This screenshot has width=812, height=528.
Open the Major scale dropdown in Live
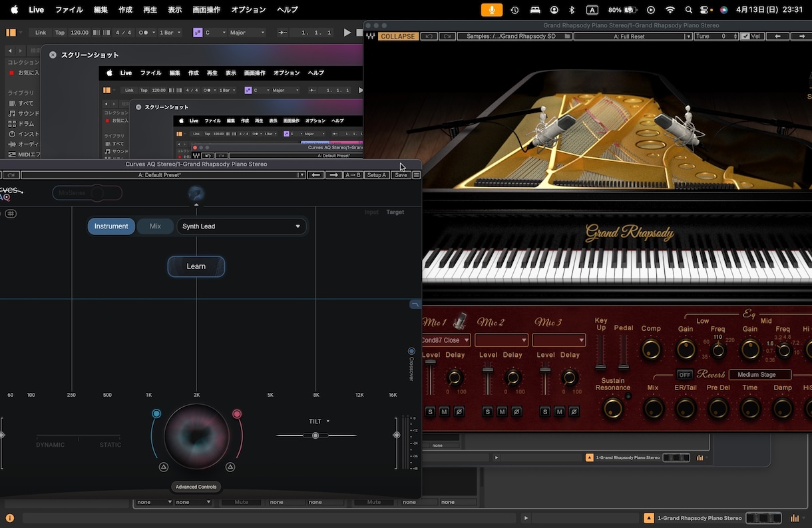[246, 33]
